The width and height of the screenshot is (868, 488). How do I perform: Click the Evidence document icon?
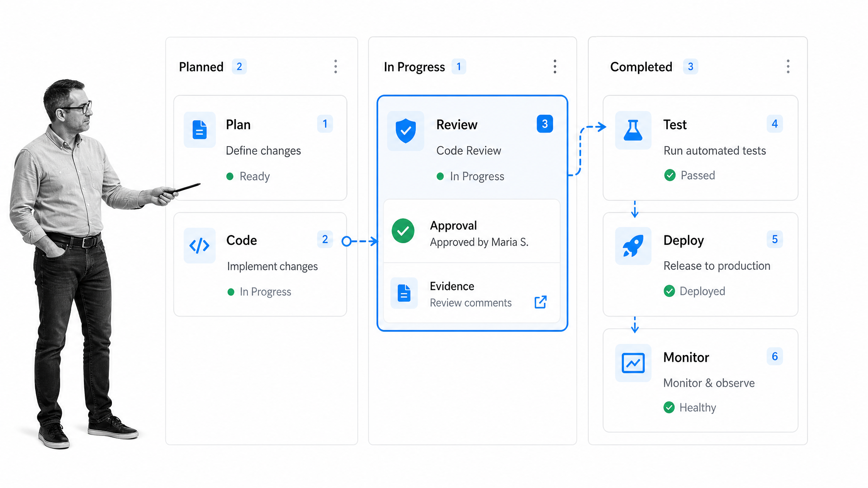(404, 293)
